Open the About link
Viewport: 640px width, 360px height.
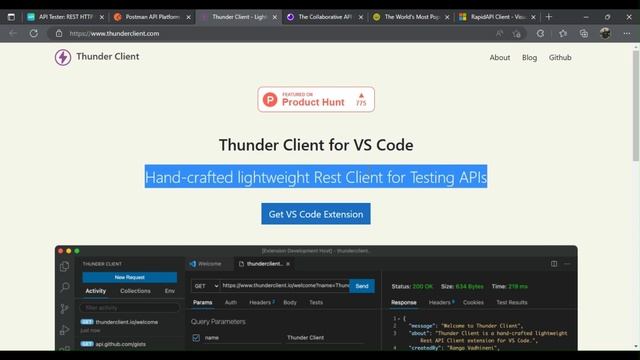click(500, 58)
